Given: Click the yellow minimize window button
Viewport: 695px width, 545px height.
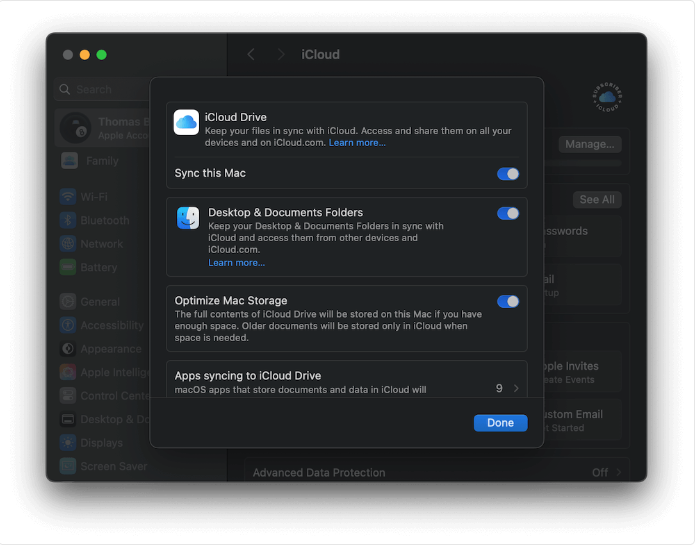Looking at the screenshot, I should [x=85, y=54].
